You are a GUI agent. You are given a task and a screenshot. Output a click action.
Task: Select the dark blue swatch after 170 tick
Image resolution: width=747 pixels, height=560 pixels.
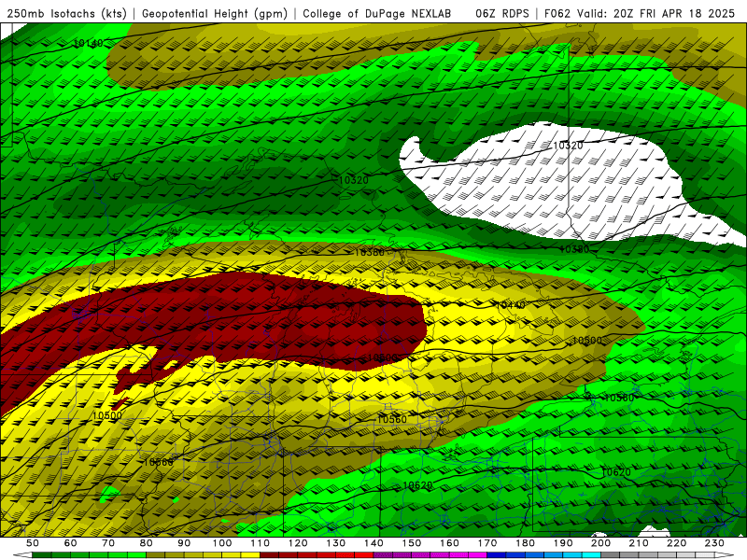click(497, 555)
